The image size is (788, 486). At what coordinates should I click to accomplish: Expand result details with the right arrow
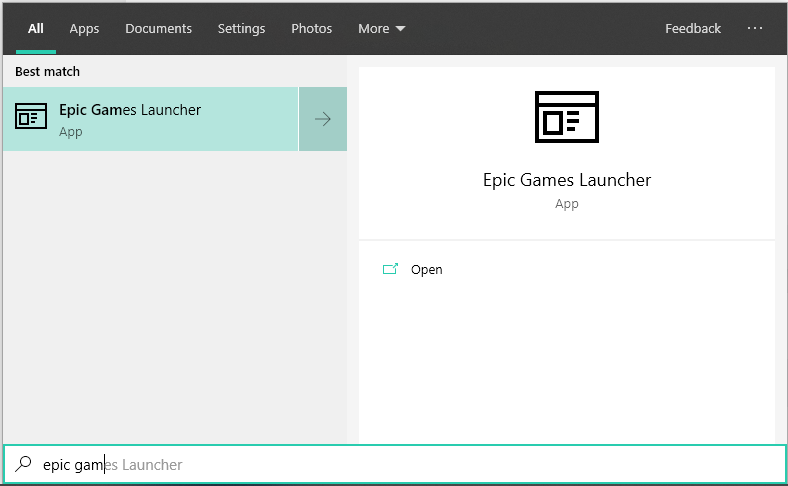click(x=323, y=119)
